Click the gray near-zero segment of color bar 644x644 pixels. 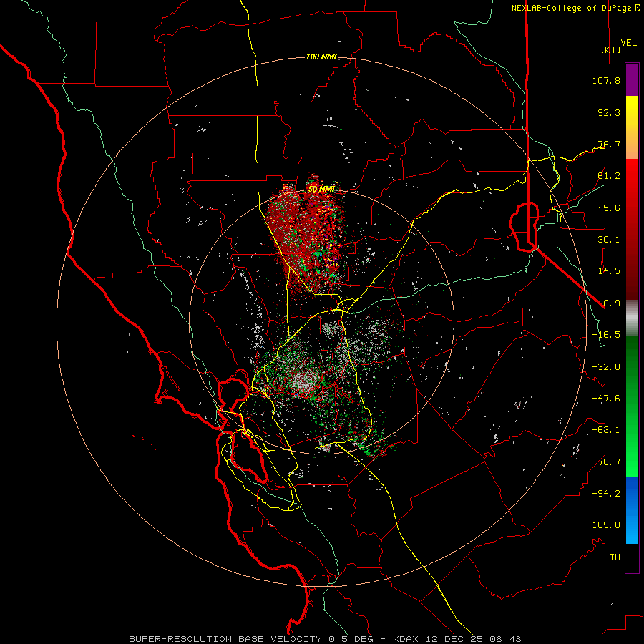click(632, 318)
